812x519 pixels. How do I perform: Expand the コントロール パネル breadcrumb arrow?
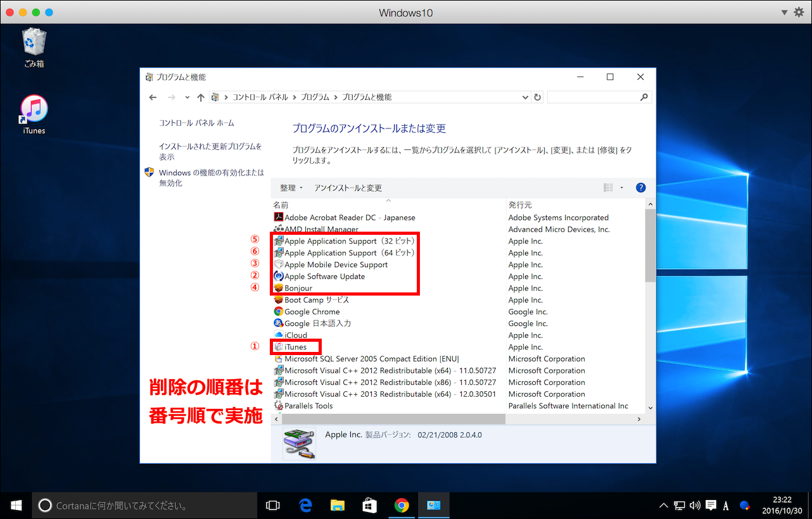point(294,97)
